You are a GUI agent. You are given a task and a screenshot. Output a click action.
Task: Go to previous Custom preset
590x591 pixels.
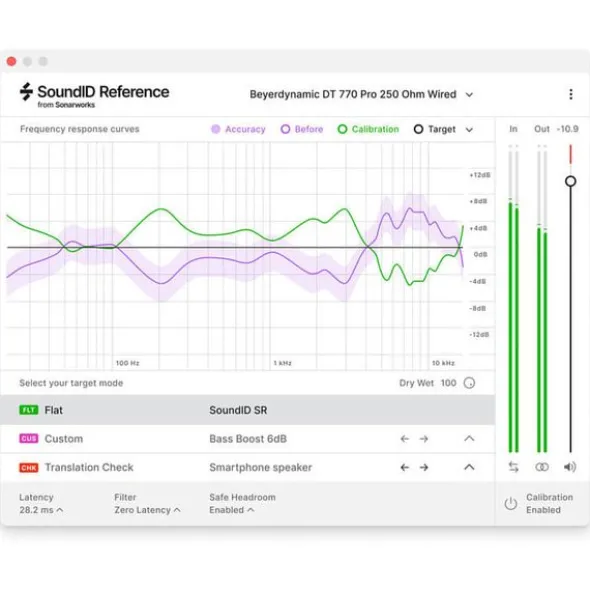click(405, 439)
